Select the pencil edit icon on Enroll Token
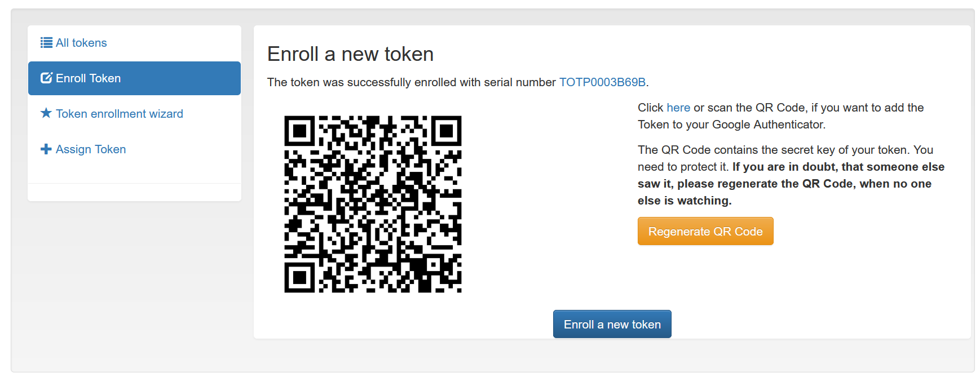Screen dimensions: 980x382 click(46, 78)
